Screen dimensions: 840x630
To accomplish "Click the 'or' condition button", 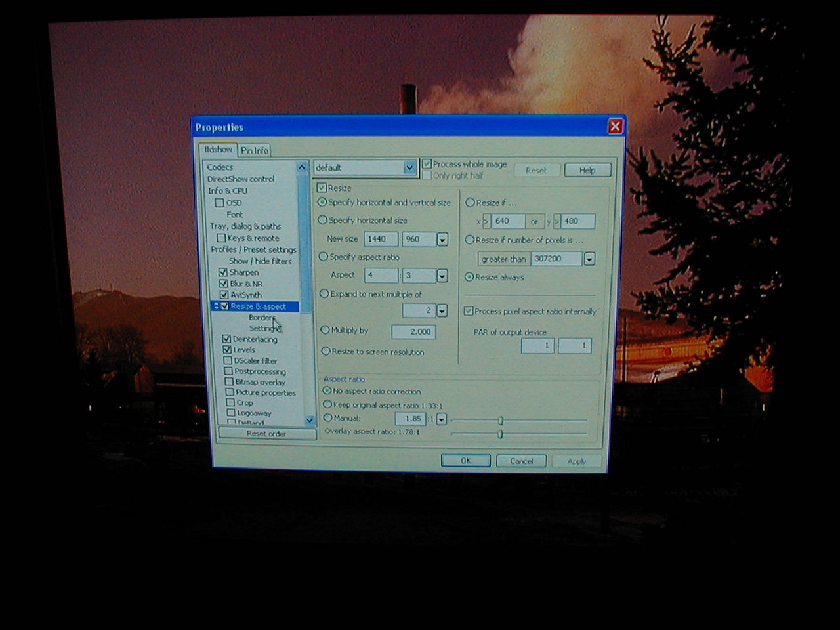I will [x=534, y=222].
